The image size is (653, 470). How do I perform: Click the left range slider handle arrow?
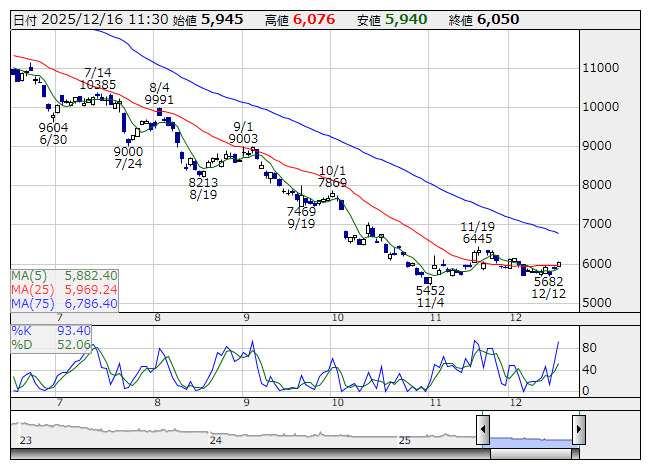point(483,429)
